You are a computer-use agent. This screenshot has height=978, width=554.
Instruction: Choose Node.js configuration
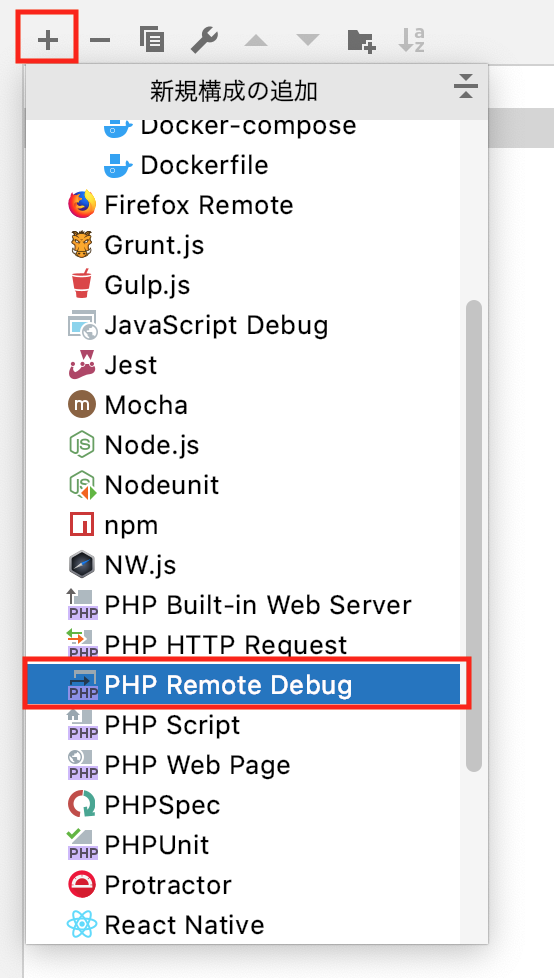pos(243,445)
